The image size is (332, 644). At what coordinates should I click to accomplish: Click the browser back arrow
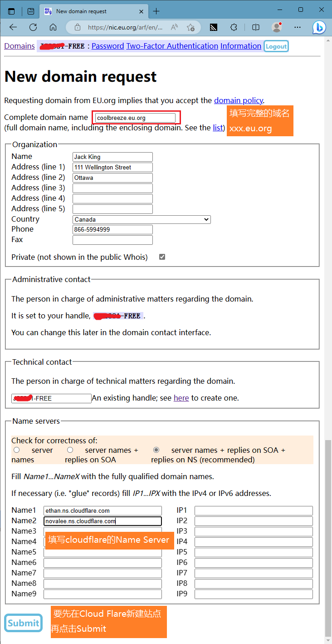pyautogui.click(x=13, y=27)
